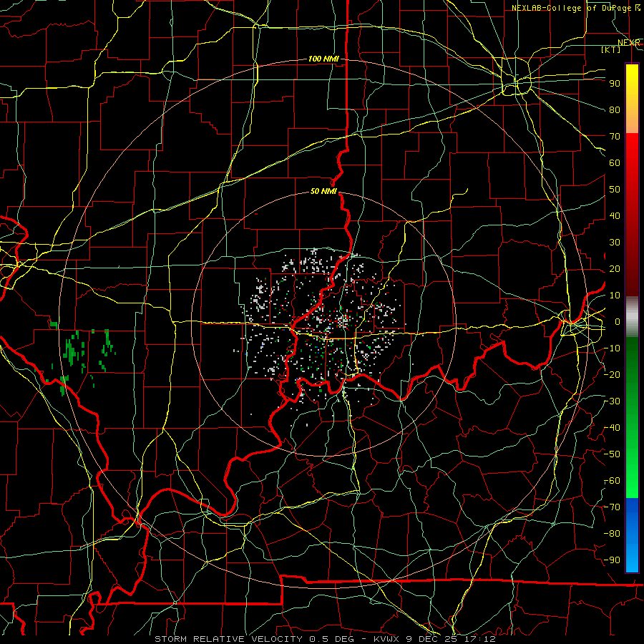Click the 0 value on the velocity scale
The image size is (644, 644).
click(618, 322)
